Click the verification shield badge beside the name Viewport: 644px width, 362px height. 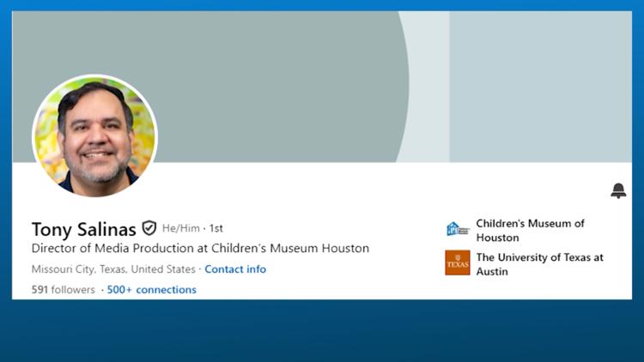(149, 228)
